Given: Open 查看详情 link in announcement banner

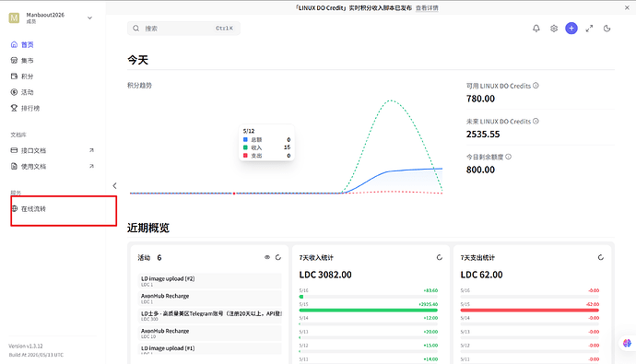Looking at the screenshot, I should coord(427,8).
